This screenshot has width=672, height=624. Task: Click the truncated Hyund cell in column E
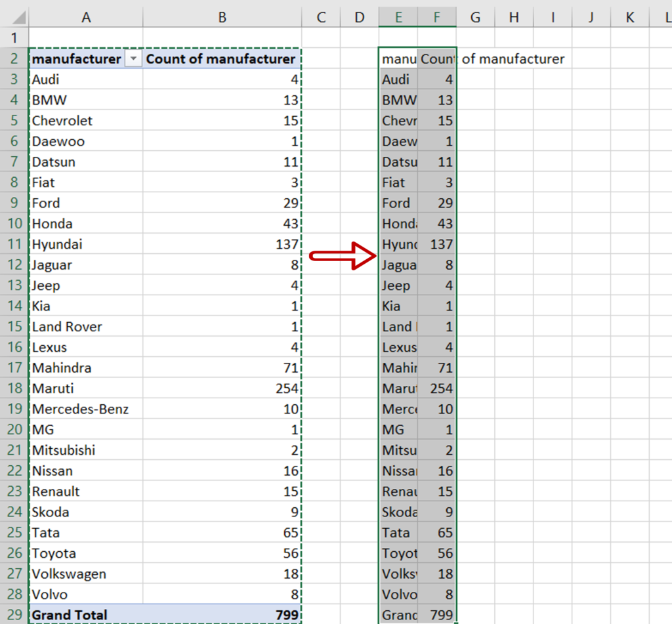(x=398, y=244)
